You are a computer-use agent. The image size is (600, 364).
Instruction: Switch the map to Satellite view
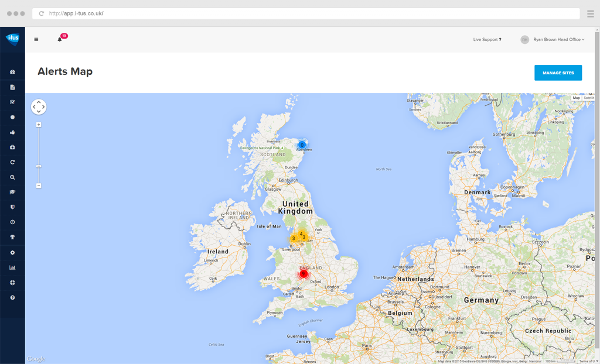(x=588, y=98)
